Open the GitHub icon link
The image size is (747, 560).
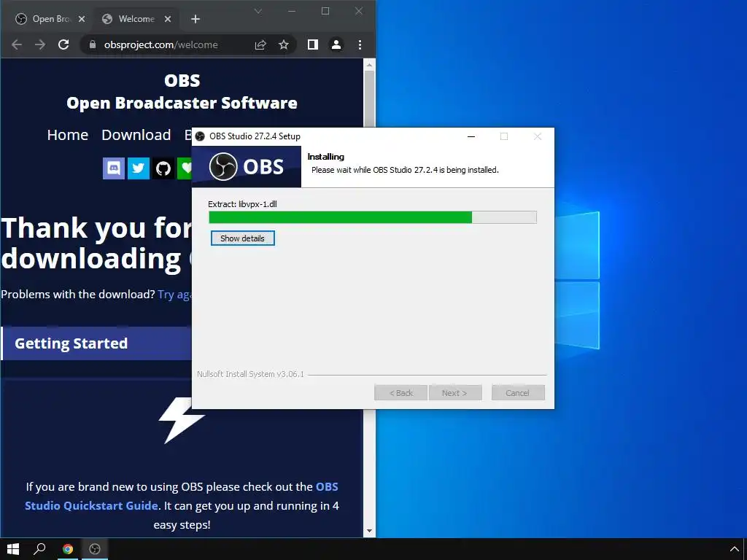tap(163, 168)
